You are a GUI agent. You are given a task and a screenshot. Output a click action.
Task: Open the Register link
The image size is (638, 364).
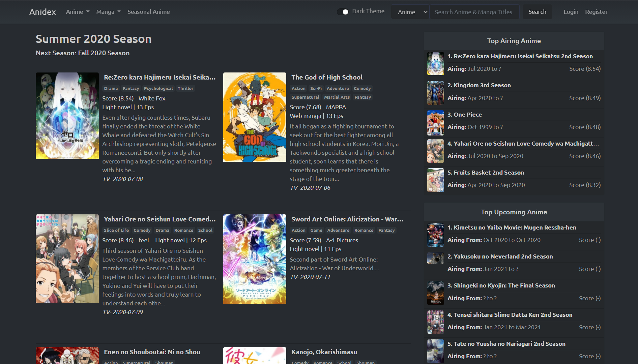click(x=596, y=12)
